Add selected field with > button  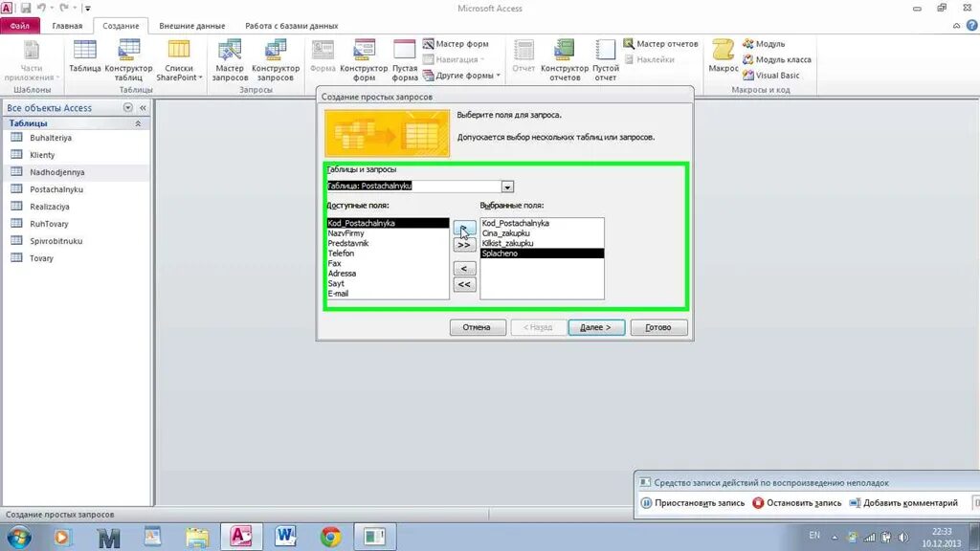[x=464, y=228]
